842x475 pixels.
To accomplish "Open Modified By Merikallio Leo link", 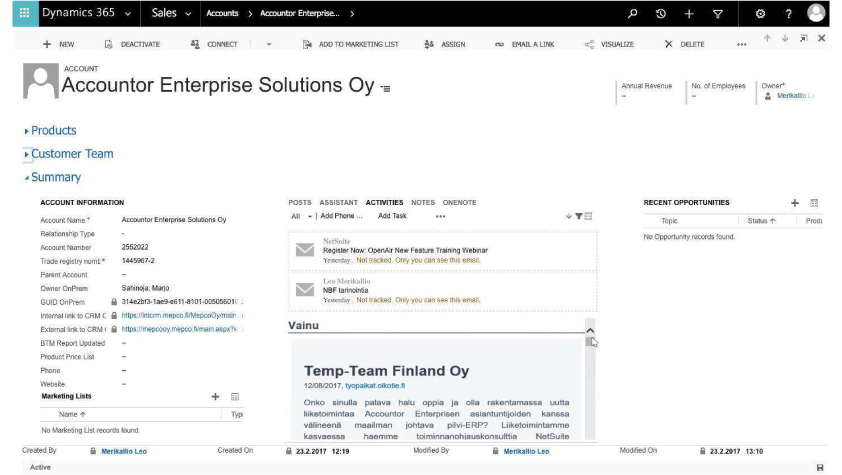I will tap(526, 451).
